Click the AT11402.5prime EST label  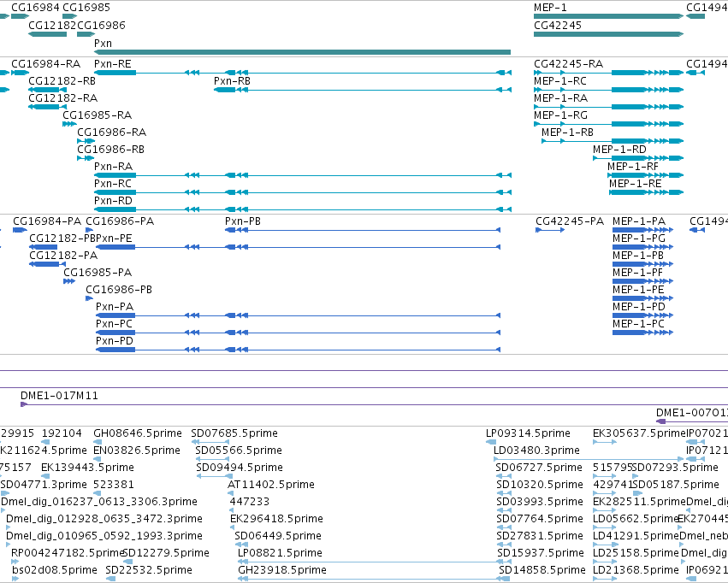point(271,485)
